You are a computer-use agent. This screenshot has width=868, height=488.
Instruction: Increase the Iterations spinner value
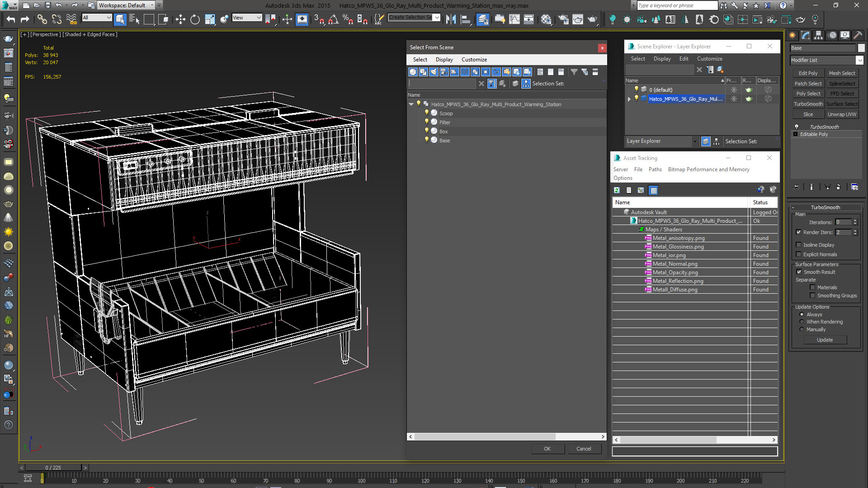coord(855,221)
